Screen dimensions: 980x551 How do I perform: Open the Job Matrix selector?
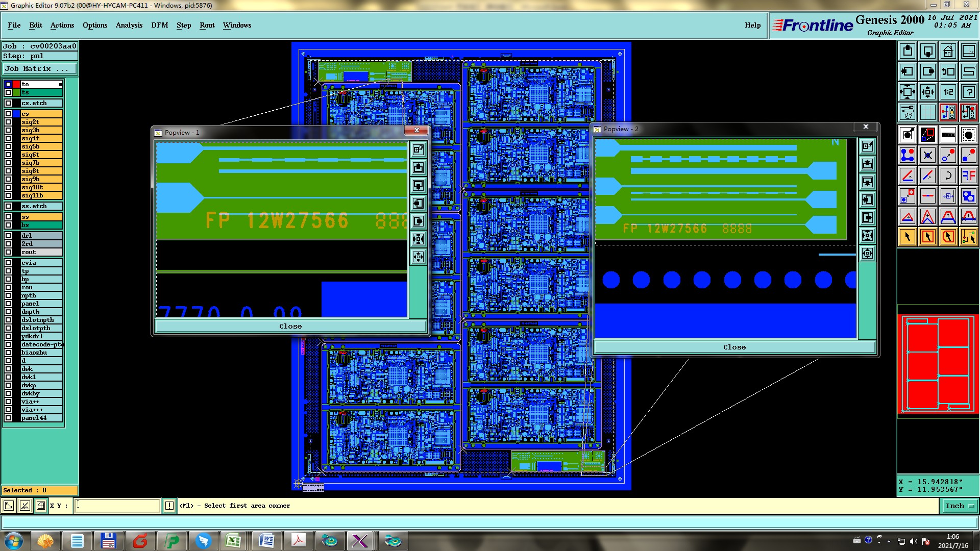40,68
